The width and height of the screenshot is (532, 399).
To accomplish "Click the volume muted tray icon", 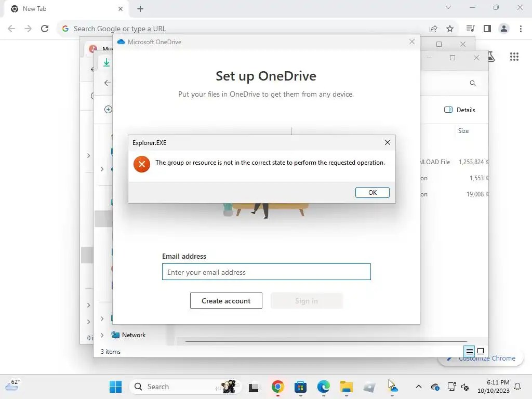I will click(x=465, y=387).
